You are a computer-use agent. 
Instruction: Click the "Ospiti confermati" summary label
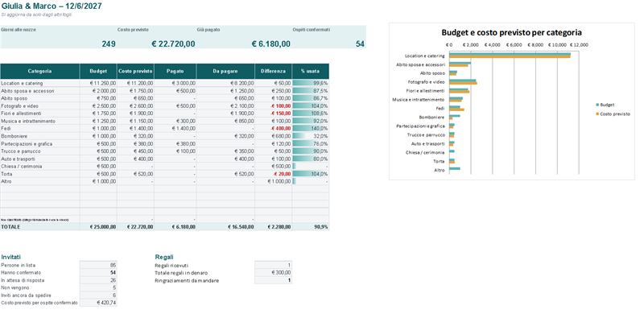click(x=312, y=30)
